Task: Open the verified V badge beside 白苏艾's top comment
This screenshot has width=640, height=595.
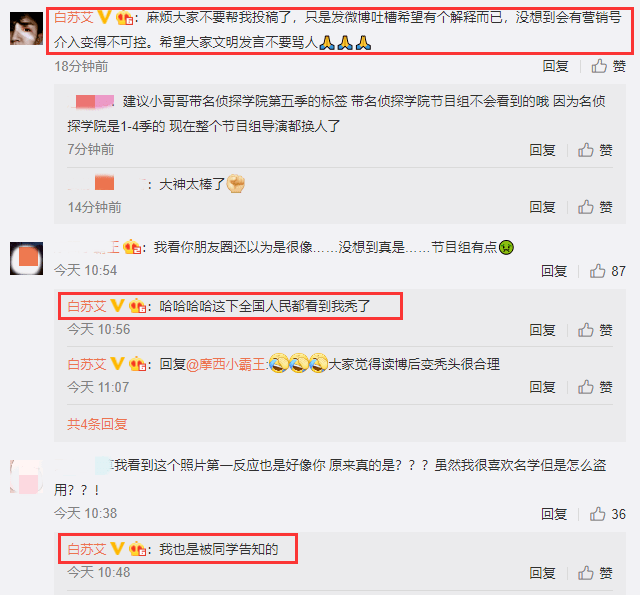Action: coord(104,17)
